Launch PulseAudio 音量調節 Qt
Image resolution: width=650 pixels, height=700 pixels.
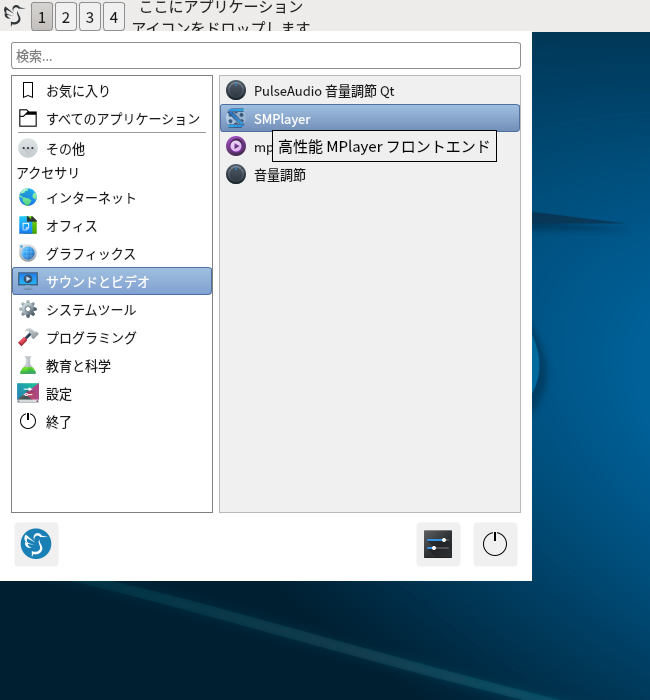click(x=370, y=91)
